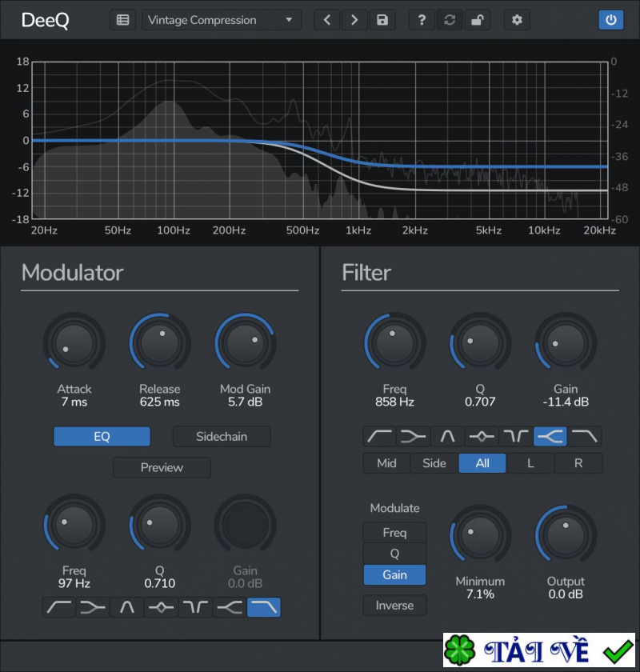The height and width of the screenshot is (672, 640).
Task: Go to the next preset arrow
Action: [x=354, y=20]
